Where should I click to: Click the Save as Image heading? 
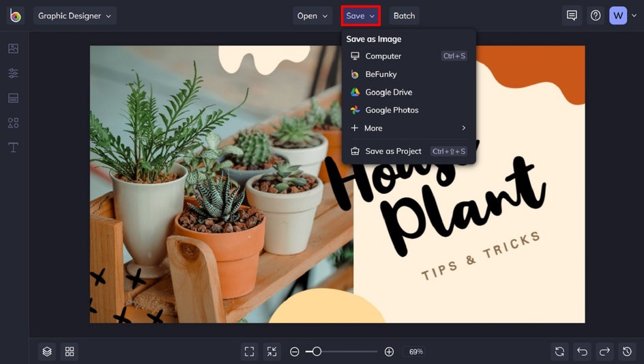(x=374, y=39)
